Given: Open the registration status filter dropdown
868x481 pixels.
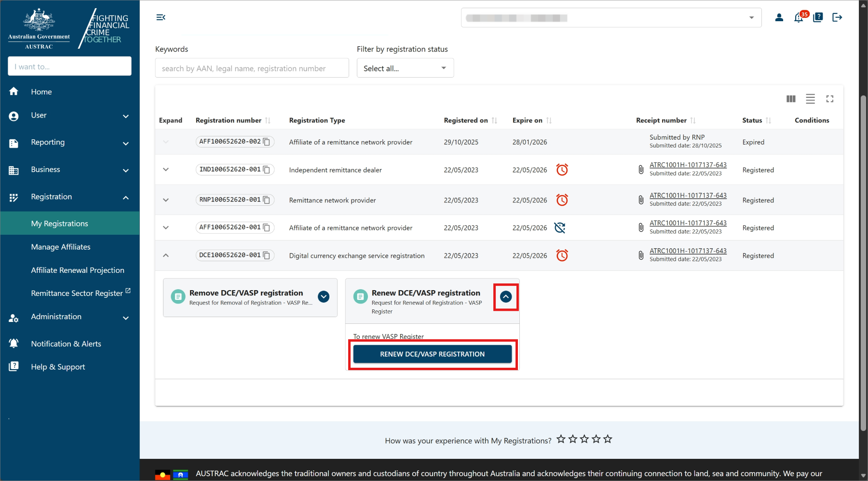Looking at the screenshot, I should pos(405,68).
